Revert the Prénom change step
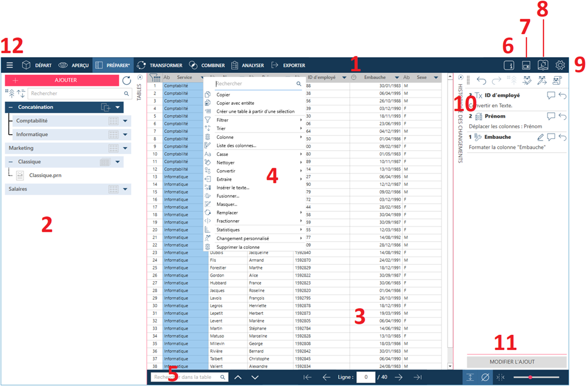Image resolution: width=588 pixels, height=386 pixels. point(562,117)
